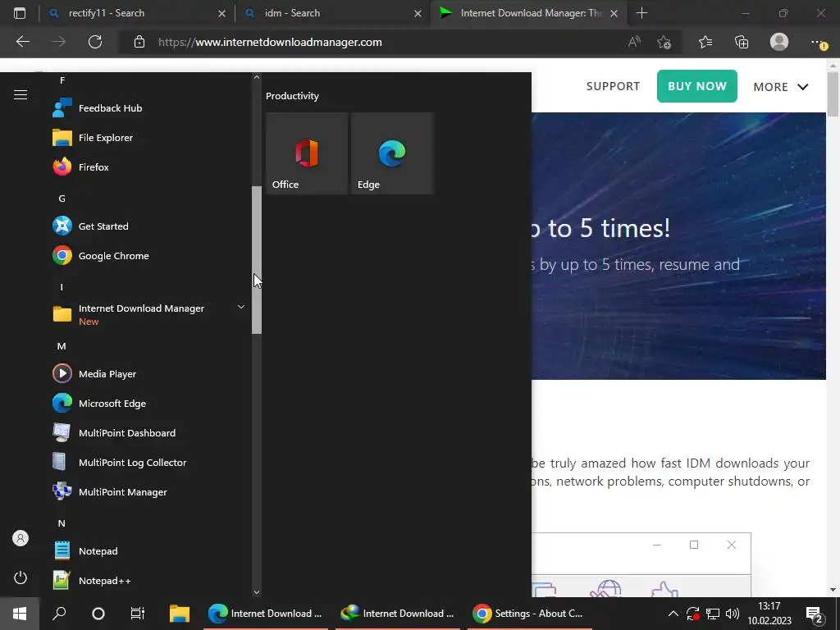The image size is (840, 630).
Task: Click the address bar URL field
Action: click(270, 42)
